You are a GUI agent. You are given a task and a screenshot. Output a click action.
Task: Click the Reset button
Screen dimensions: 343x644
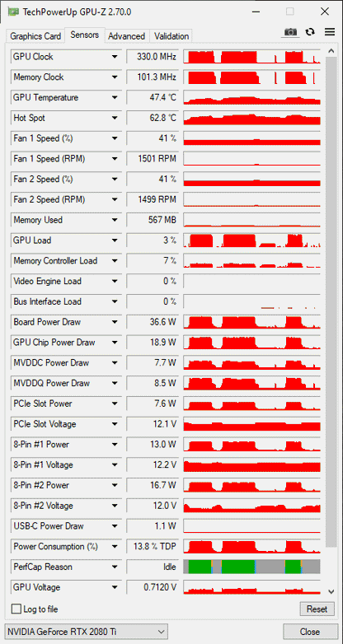(317, 609)
